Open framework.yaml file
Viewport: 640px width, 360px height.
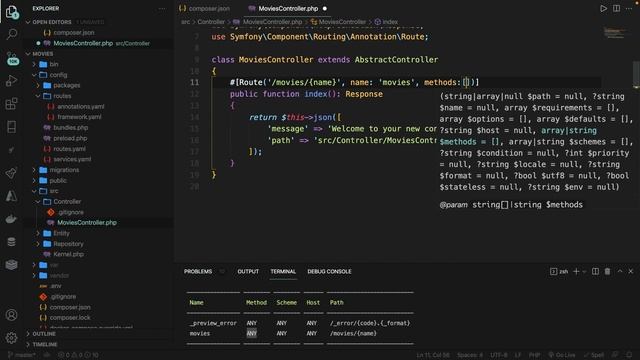click(x=79, y=117)
